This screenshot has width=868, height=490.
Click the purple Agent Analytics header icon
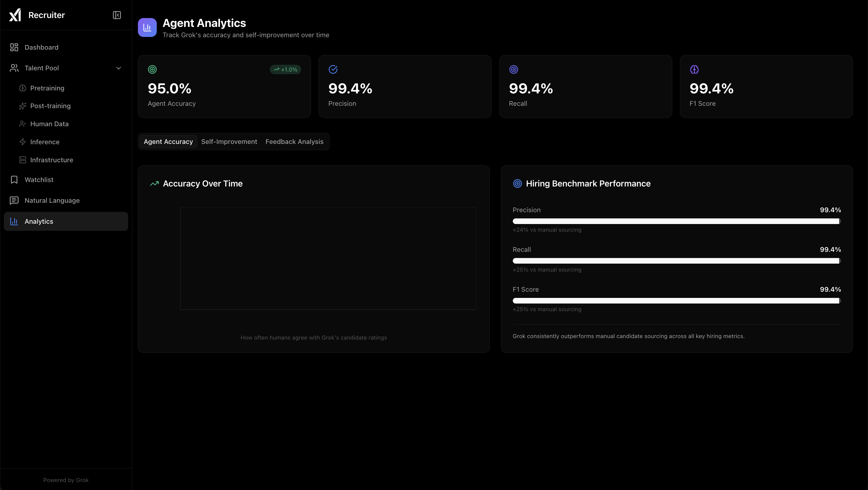pyautogui.click(x=147, y=27)
